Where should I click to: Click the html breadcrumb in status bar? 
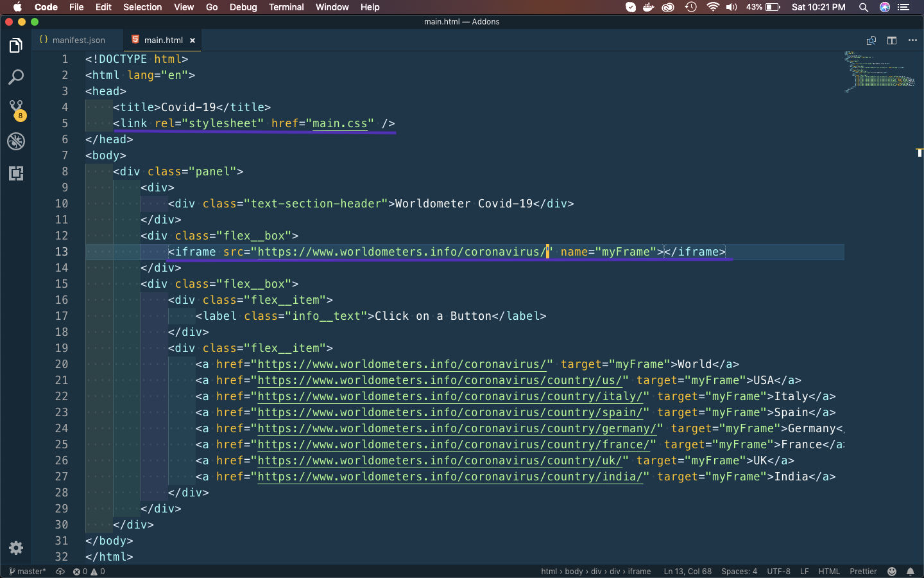549,572
